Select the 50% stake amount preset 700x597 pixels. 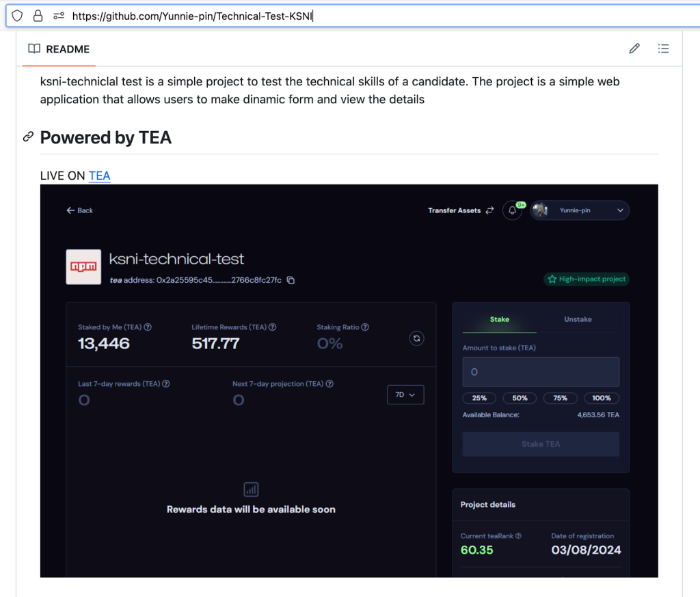pos(520,398)
